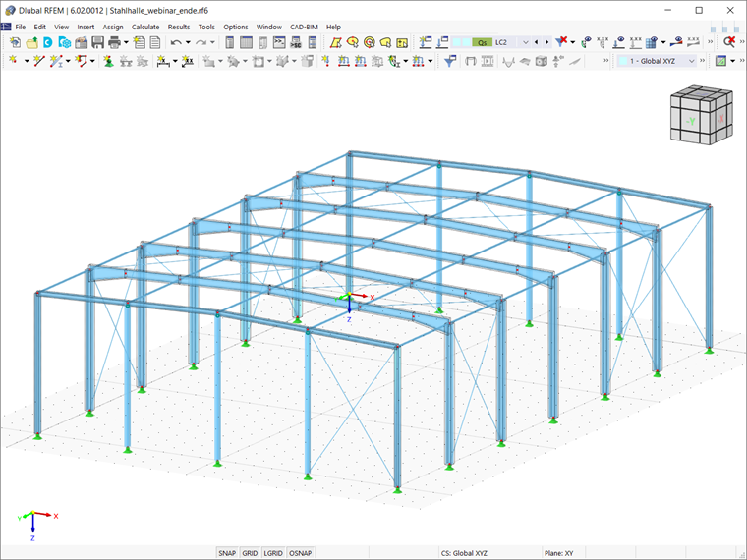Toggle OSNAP in the status bar

pyautogui.click(x=300, y=553)
